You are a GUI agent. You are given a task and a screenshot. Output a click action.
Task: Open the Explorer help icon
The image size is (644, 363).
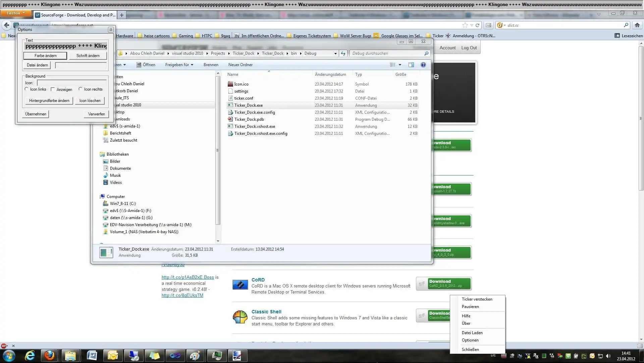pos(423,65)
